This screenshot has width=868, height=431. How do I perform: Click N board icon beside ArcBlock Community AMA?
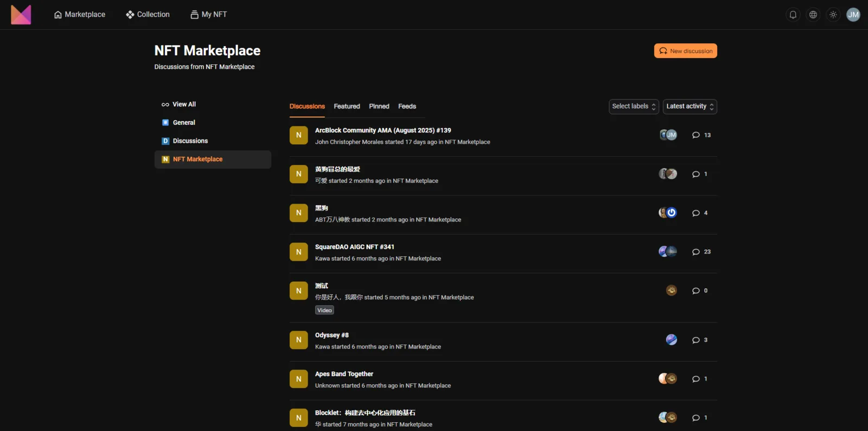coord(299,135)
